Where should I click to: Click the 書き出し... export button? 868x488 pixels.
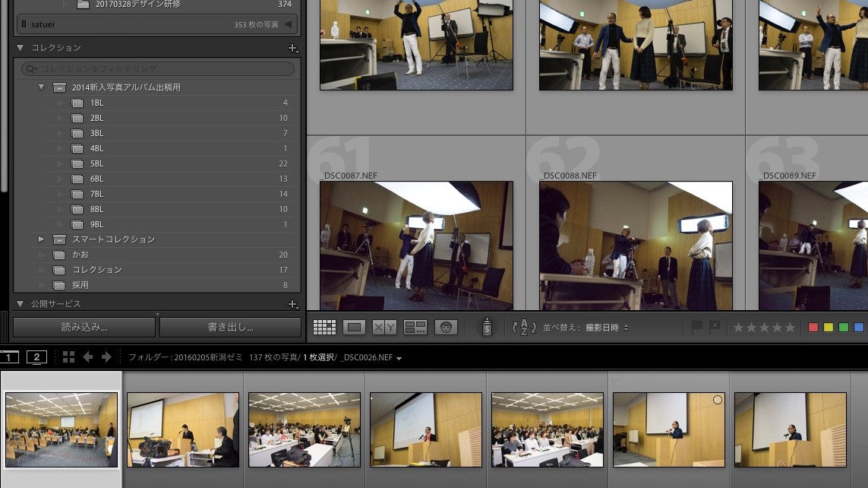230,328
